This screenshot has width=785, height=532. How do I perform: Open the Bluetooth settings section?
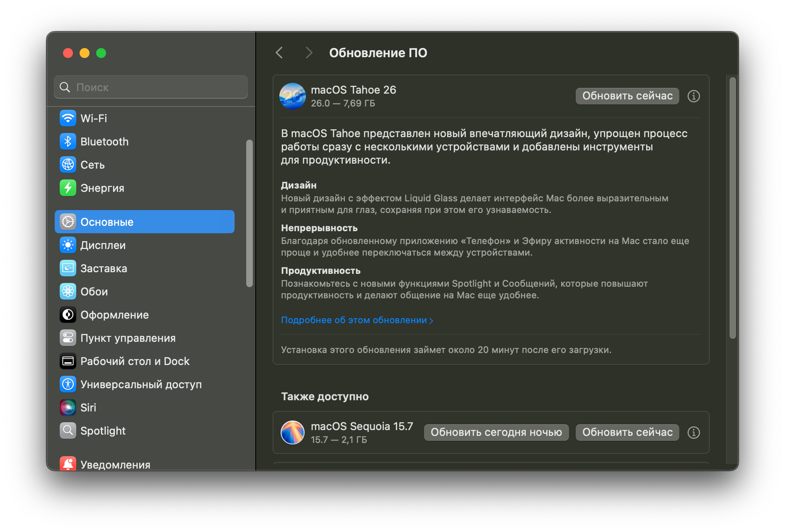145,142
